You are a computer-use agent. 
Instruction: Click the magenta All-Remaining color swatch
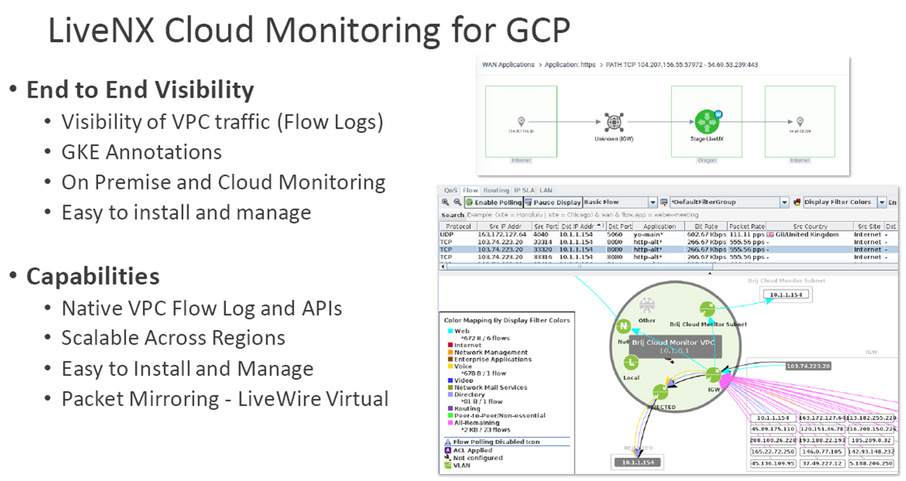[450, 423]
